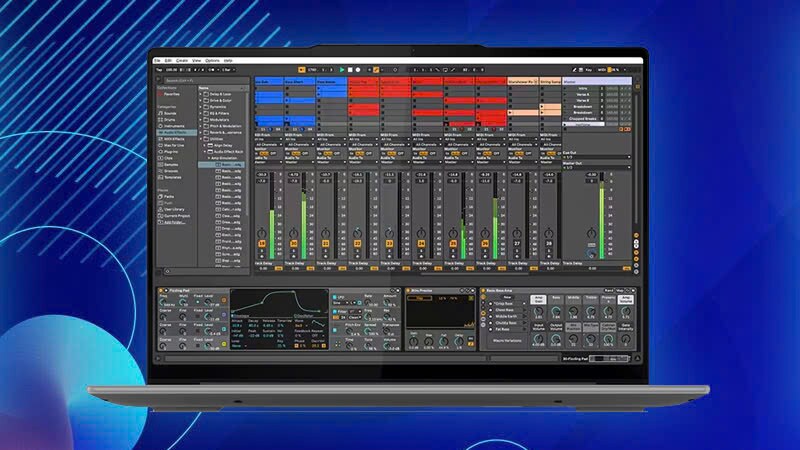Open the 1 Bar quantization dropdown
Screen dimensions: 800x450
[228, 70]
